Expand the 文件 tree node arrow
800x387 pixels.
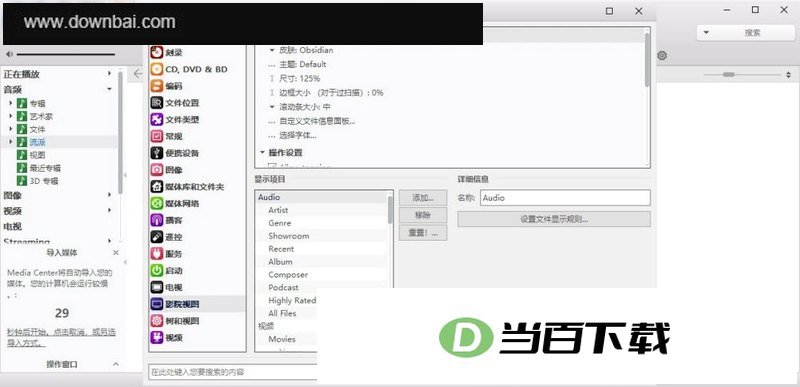[x=11, y=129]
